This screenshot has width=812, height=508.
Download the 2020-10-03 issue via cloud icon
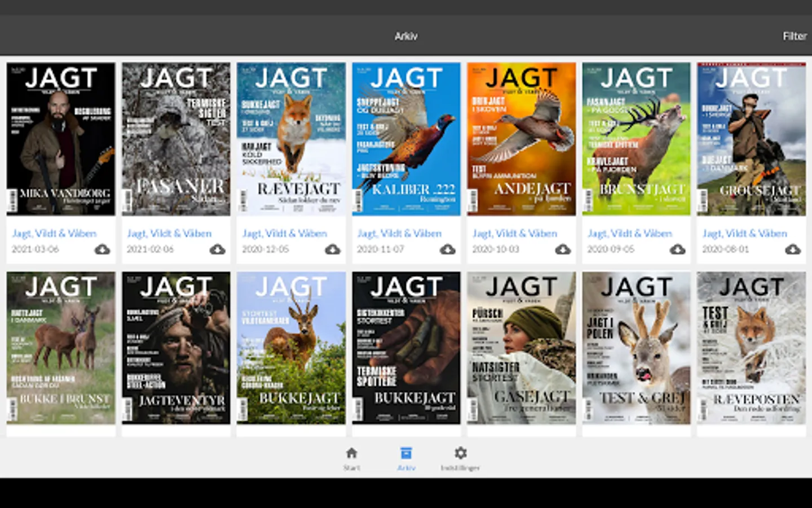[x=562, y=249]
